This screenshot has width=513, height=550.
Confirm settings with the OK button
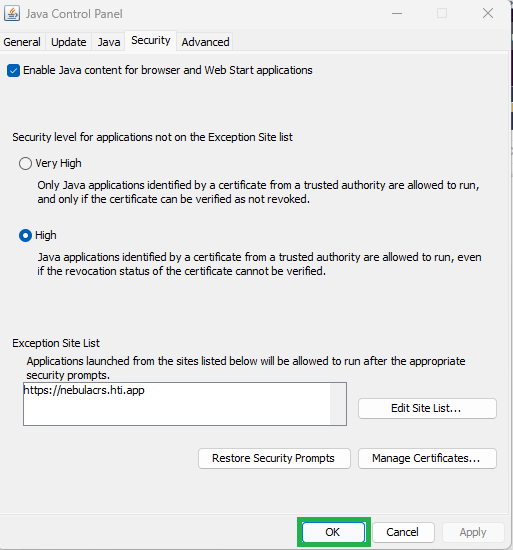point(333,532)
